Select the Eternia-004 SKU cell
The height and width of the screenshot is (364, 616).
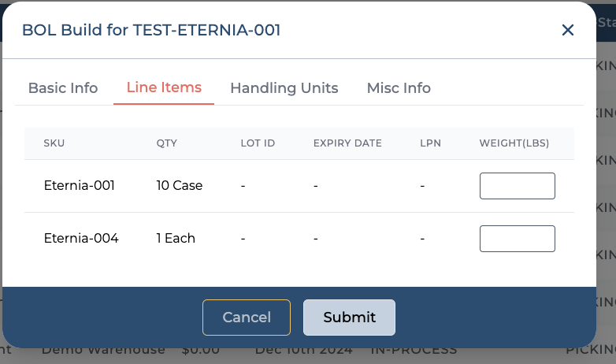tap(81, 238)
